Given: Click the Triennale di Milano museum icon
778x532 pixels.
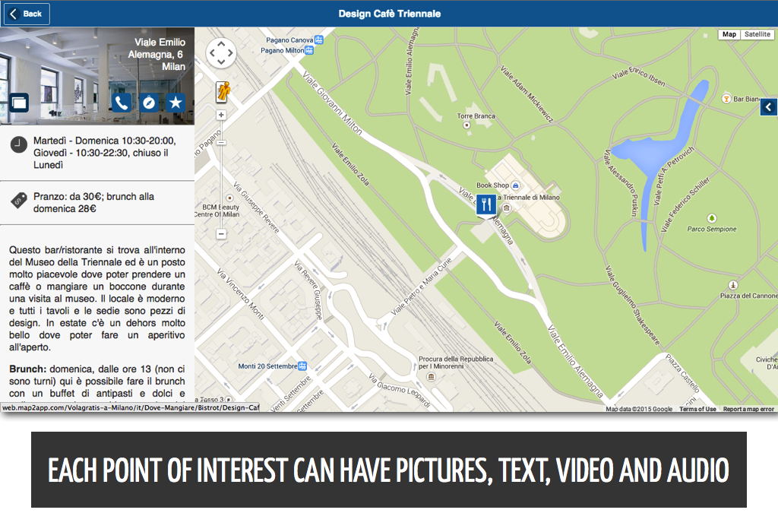Looking at the screenshot, I should point(507,208).
